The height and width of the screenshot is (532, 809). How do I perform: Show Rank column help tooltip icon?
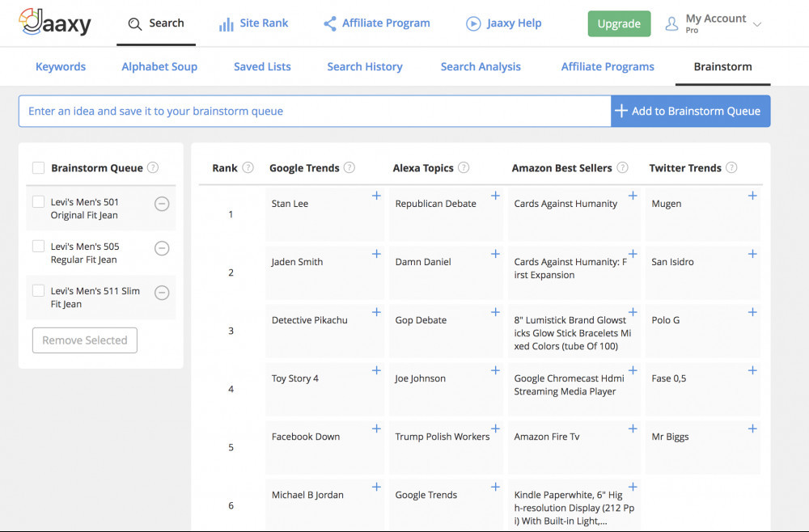pyautogui.click(x=248, y=167)
